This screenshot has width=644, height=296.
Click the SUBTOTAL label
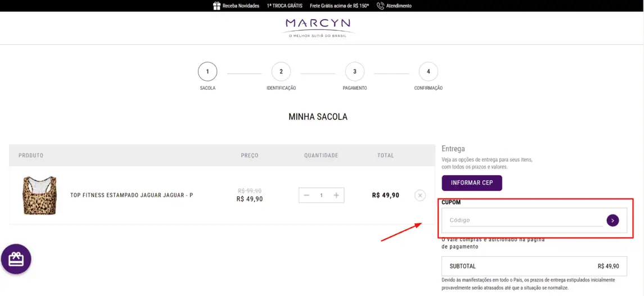click(x=462, y=266)
